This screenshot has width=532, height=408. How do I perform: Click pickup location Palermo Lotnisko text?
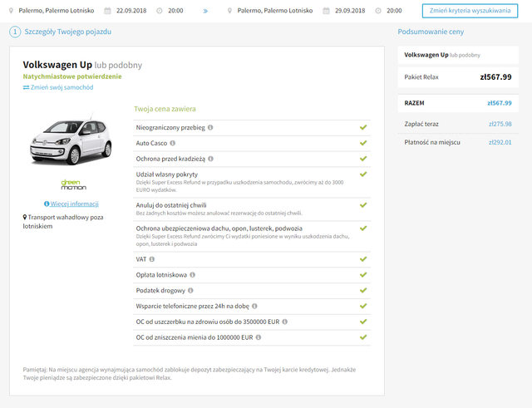coord(57,11)
